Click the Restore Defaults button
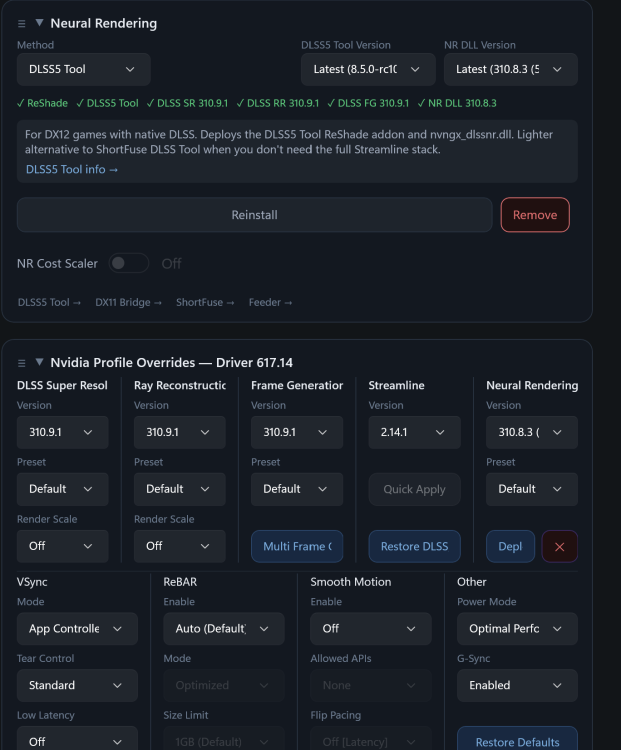Image resolution: width=621 pixels, height=750 pixels. pos(517,739)
